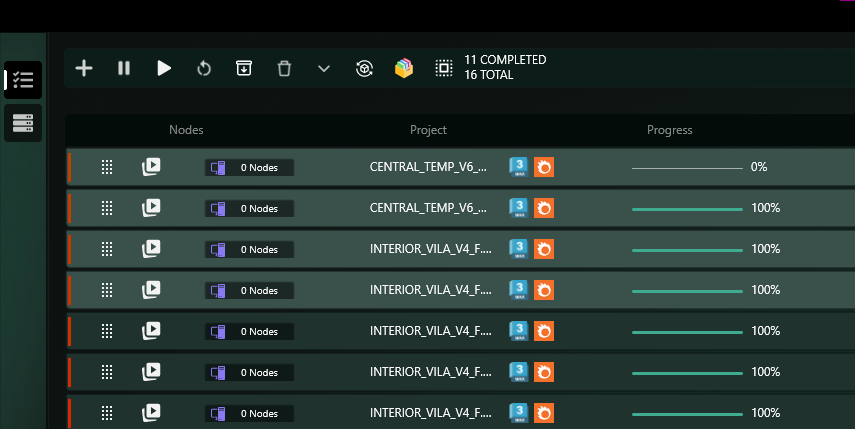Click the 0% progress value
Screen dimensions: 855x429
pos(759,167)
